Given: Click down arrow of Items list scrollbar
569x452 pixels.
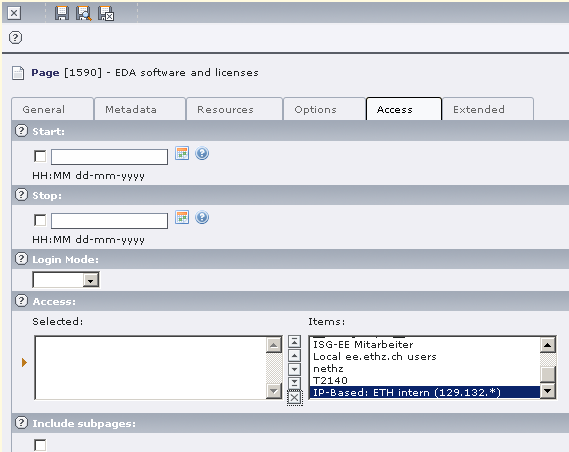Looking at the screenshot, I should pyautogui.click(x=548, y=391).
